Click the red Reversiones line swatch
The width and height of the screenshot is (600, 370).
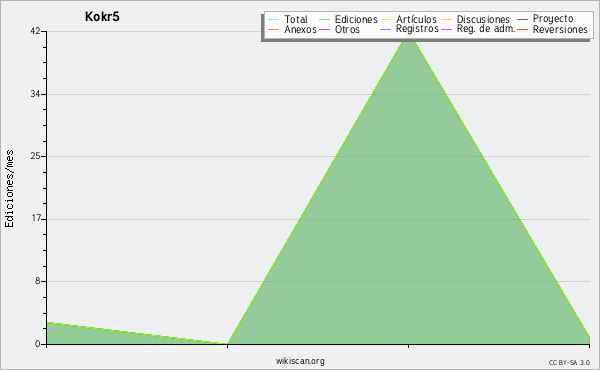click(x=522, y=29)
